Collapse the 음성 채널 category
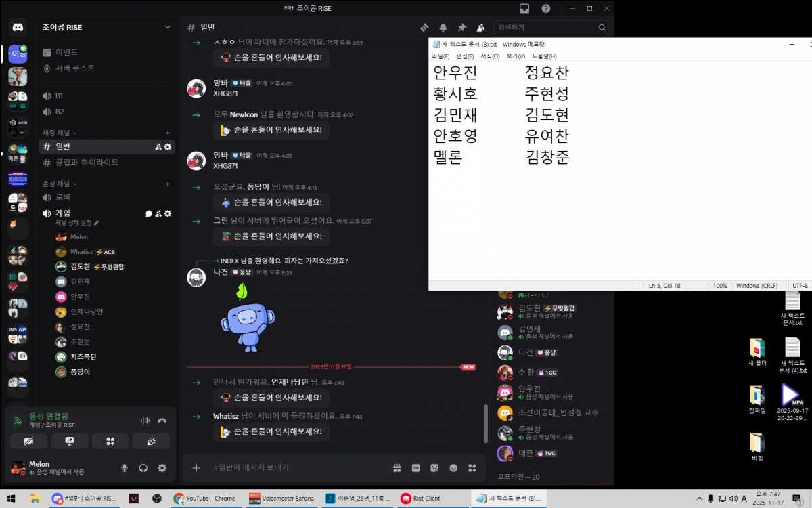This screenshot has height=508, width=812. click(60, 184)
